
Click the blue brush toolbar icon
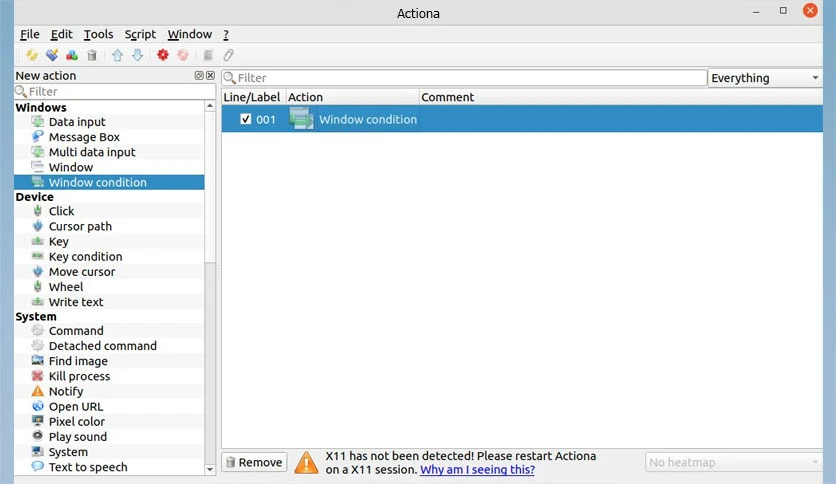(52, 55)
